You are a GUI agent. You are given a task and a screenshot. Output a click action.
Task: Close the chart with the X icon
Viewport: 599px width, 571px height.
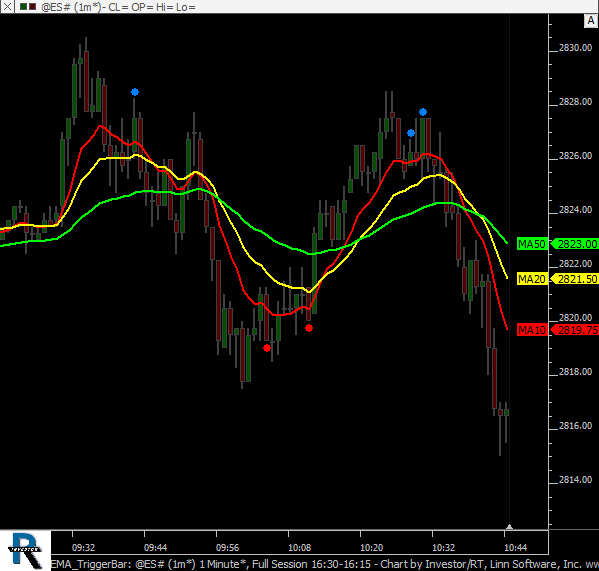(7, 6)
